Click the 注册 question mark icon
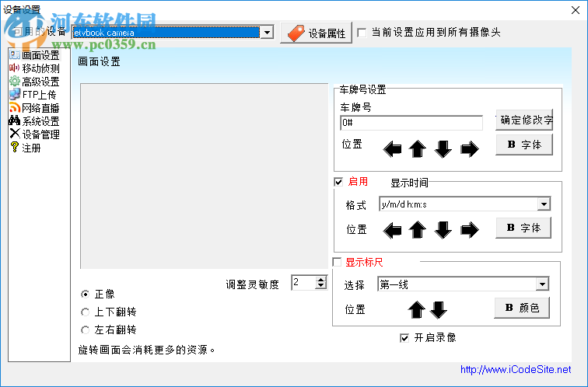The image size is (588, 387). coord(15,147)
